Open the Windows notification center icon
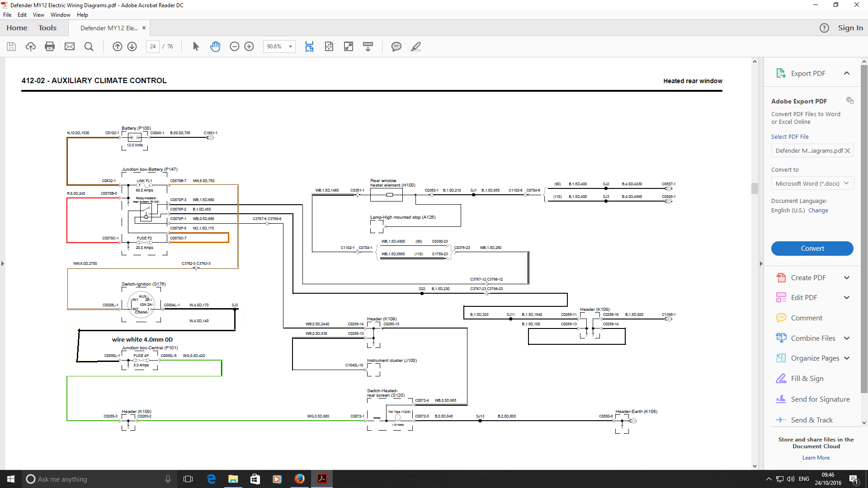 click(x=854, y=479)
